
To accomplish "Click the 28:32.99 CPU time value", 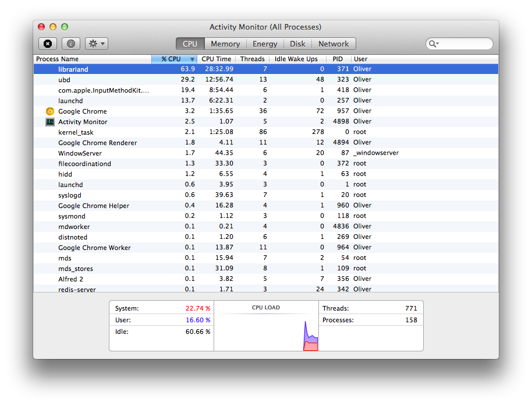I will (219, 69).
